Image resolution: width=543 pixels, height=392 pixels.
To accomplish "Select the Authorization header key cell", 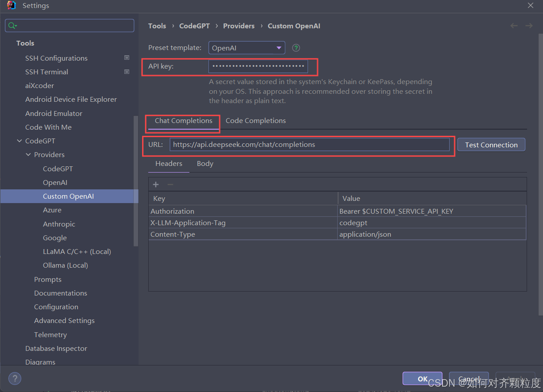I will pos(243,211).
